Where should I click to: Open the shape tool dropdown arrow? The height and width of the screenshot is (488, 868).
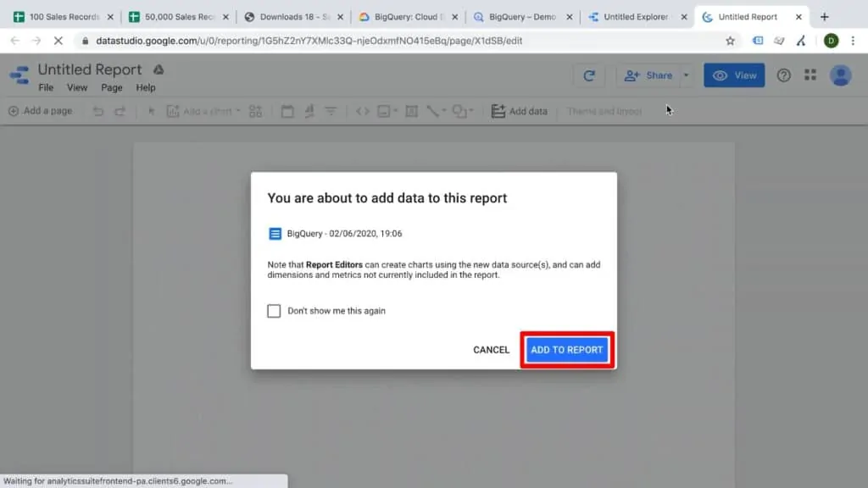[x=471, y=111]
